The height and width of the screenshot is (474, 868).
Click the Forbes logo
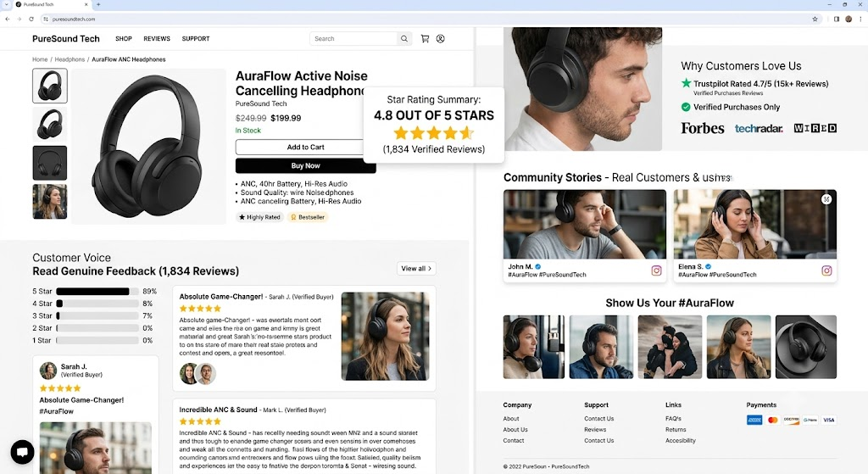pos(703,129)
